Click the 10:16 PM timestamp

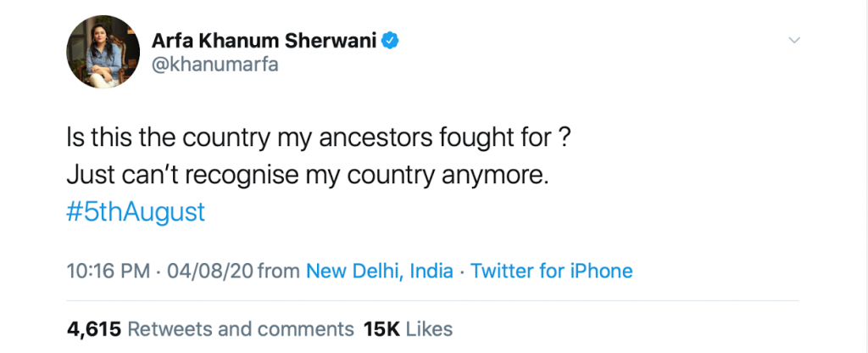[x=107, y=272]
